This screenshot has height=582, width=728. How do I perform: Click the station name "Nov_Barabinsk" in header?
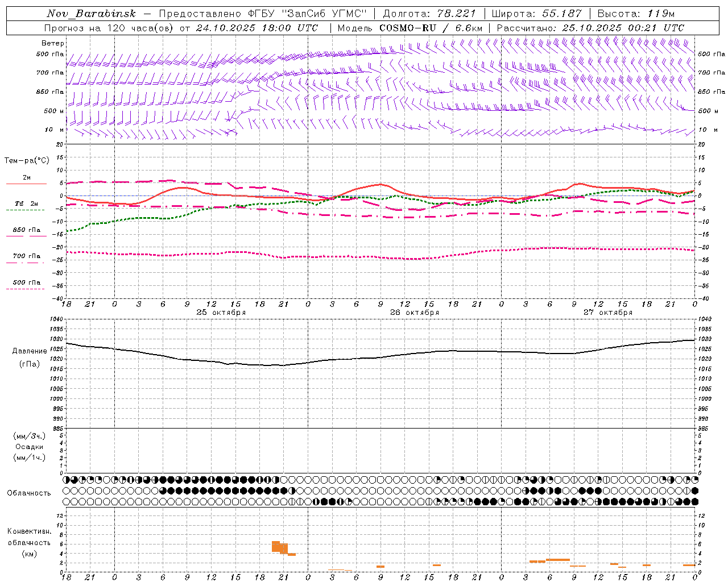(91, 14)
